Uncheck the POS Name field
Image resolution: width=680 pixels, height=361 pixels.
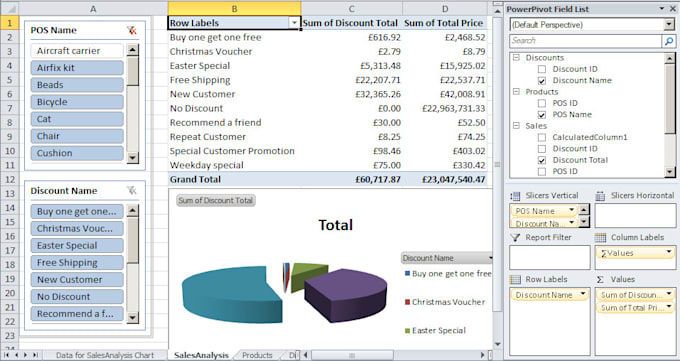542,115
